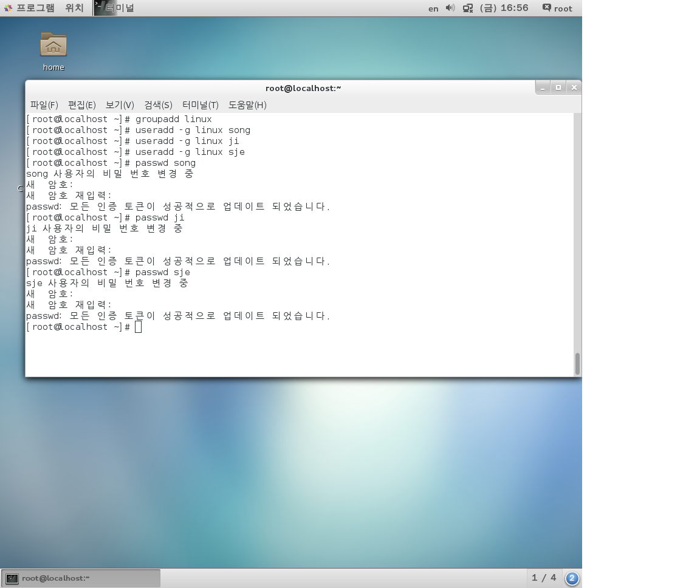
Task: Open the 보기(V) menu
Action: point(120,104)
